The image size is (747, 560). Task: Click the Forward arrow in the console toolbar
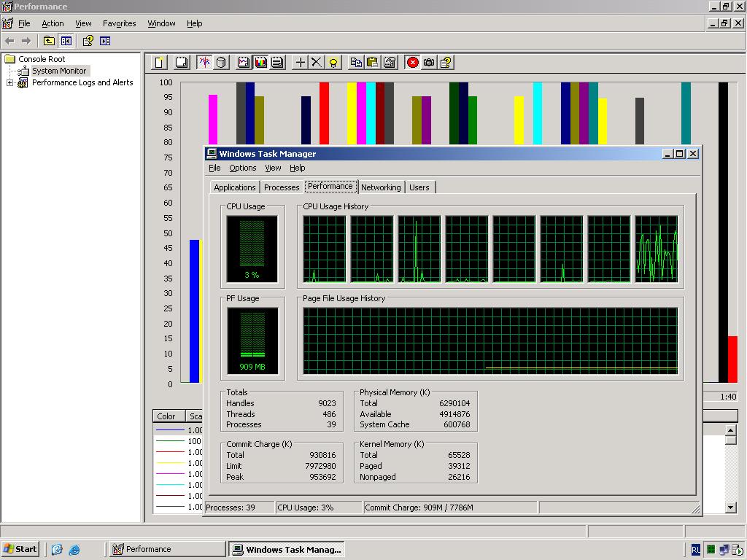point(26,41)
